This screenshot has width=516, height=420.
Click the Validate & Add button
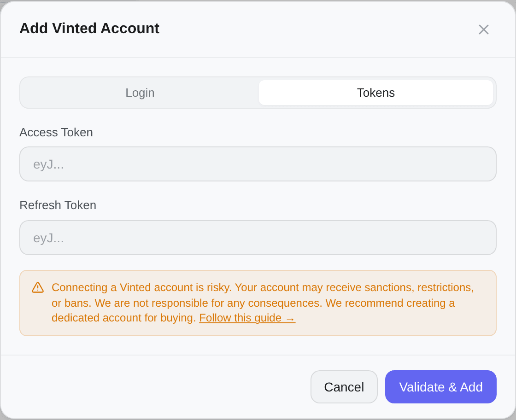440,387
